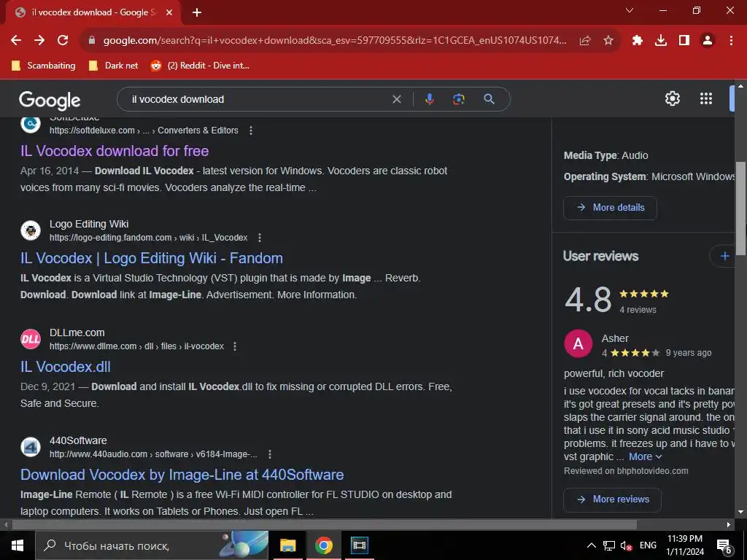
Task: Open the Windows Start menu
Action: click(18, 545)
